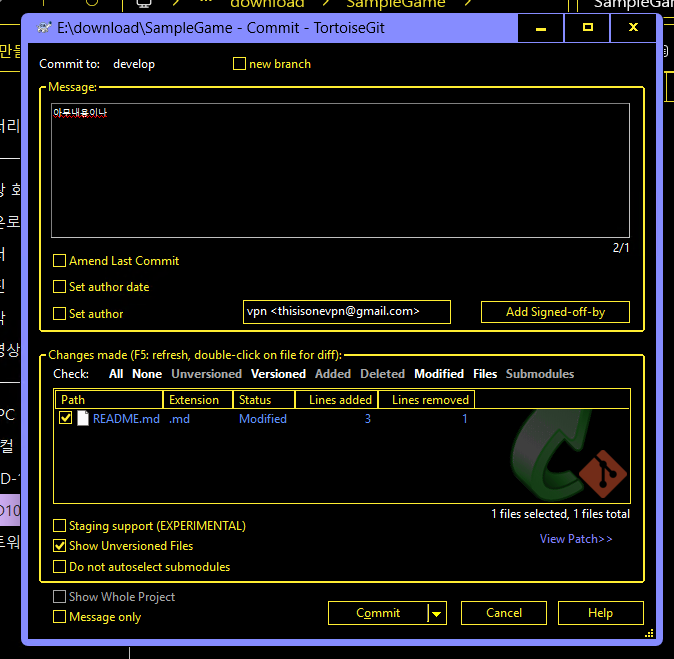Cancel the commit dialog
674x659 pixels.
pyautogui.click(x=504, y=613)
